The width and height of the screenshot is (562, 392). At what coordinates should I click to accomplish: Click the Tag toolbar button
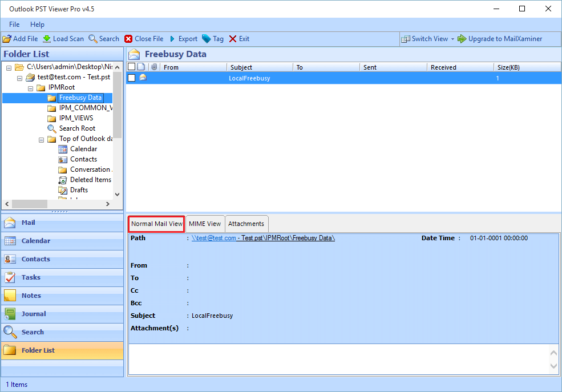pos(213,39)
